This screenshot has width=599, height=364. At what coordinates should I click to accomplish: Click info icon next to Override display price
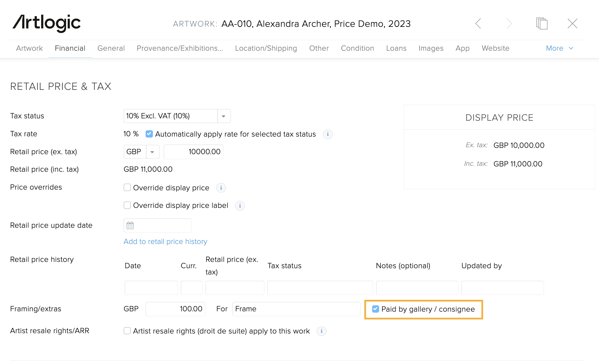click(x=221, y=188)
